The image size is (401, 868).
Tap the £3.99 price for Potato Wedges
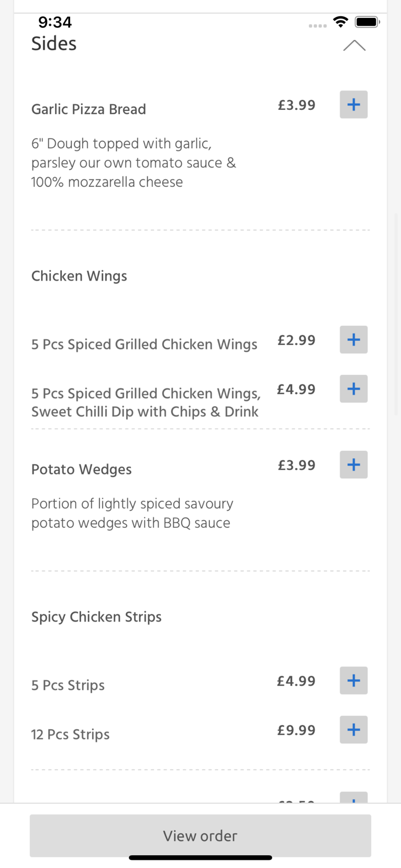point(296,465)
